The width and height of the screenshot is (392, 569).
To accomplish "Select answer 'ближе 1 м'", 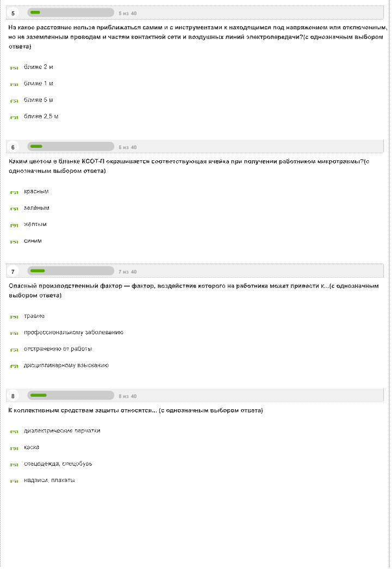I will 14,84.
